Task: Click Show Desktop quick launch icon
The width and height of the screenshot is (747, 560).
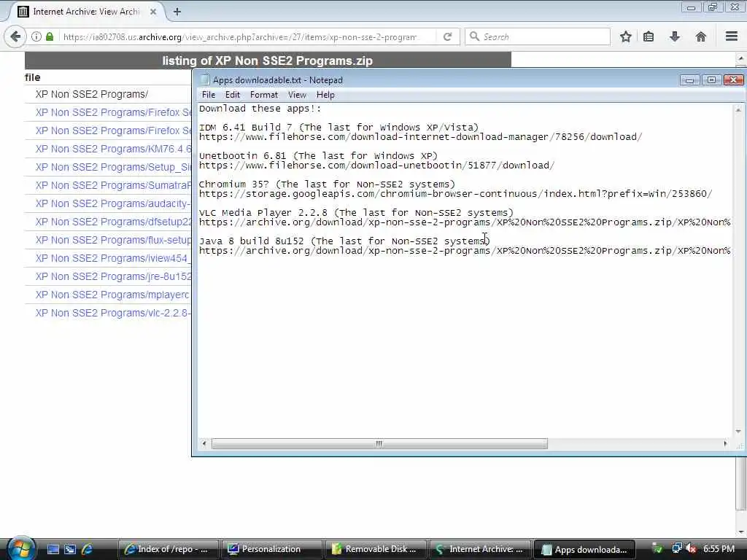Action: tap(53, 549)
